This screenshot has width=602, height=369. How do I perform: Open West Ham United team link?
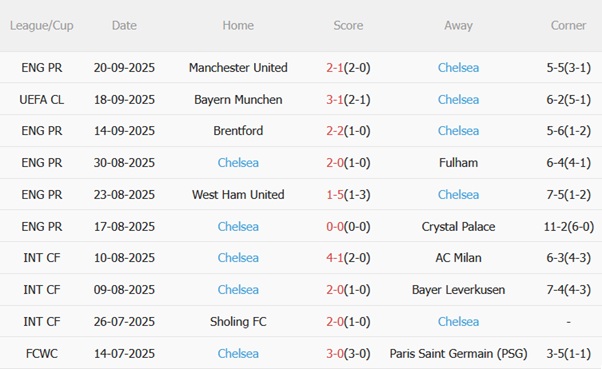coord(238,195)
